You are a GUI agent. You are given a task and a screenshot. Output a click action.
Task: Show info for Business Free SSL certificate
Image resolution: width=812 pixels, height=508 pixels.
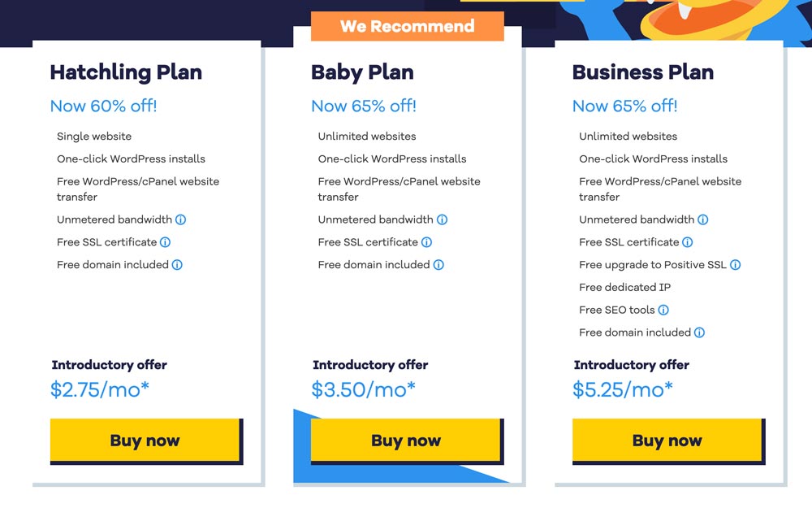[x=687, y=242]
